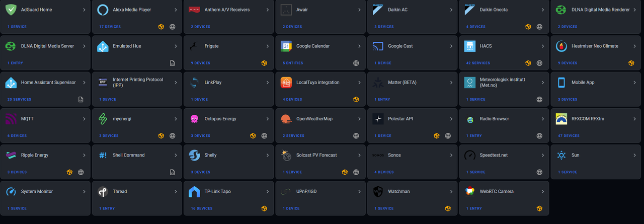This screenshot has width=644, height=224.
Task: Click the Shelly blue logo
Action: [x=194, y=155]
